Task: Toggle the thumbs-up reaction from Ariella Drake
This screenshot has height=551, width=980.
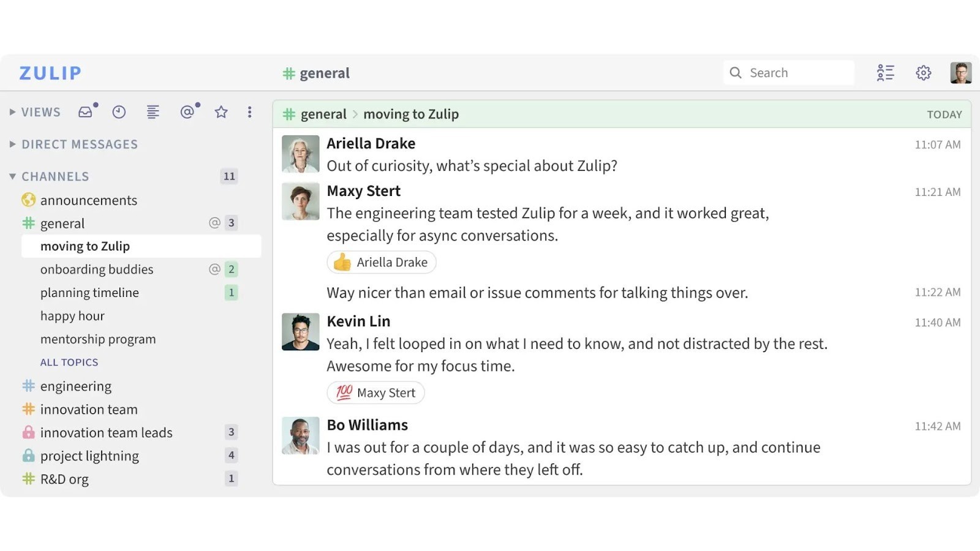Action: (381, 262)
